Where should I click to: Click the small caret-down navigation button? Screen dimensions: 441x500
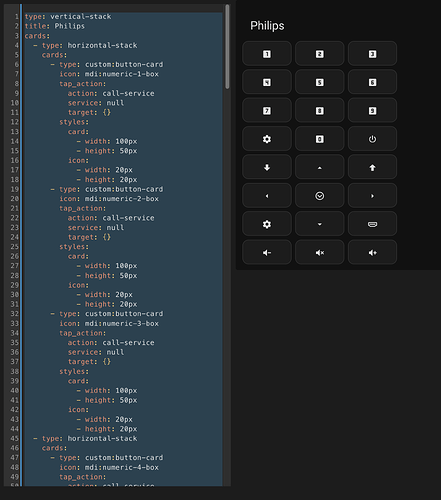[x=319, y=224]
